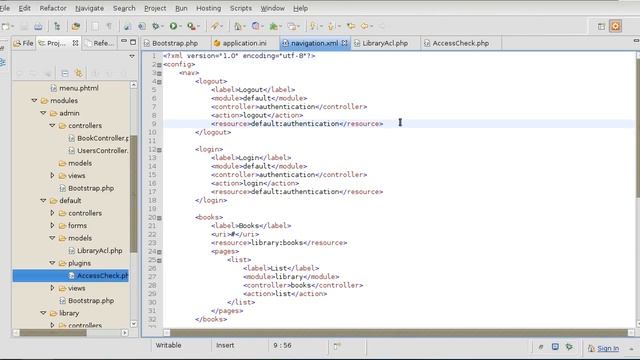This screenshot has width=640, height=360.
Task: Select menu.phtml in project tree
Action: click(79, 88)
